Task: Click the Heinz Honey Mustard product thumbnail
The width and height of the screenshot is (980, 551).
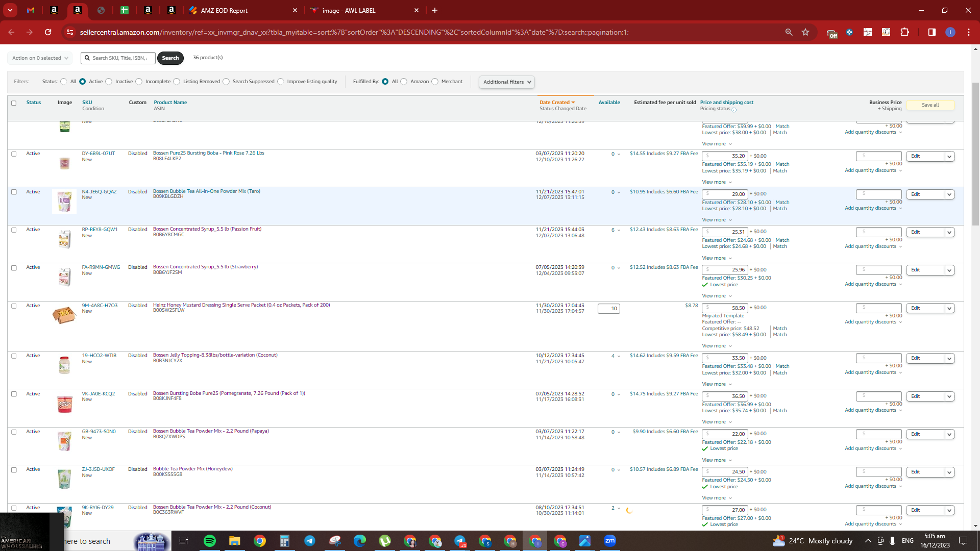Action: click(64, 315)
